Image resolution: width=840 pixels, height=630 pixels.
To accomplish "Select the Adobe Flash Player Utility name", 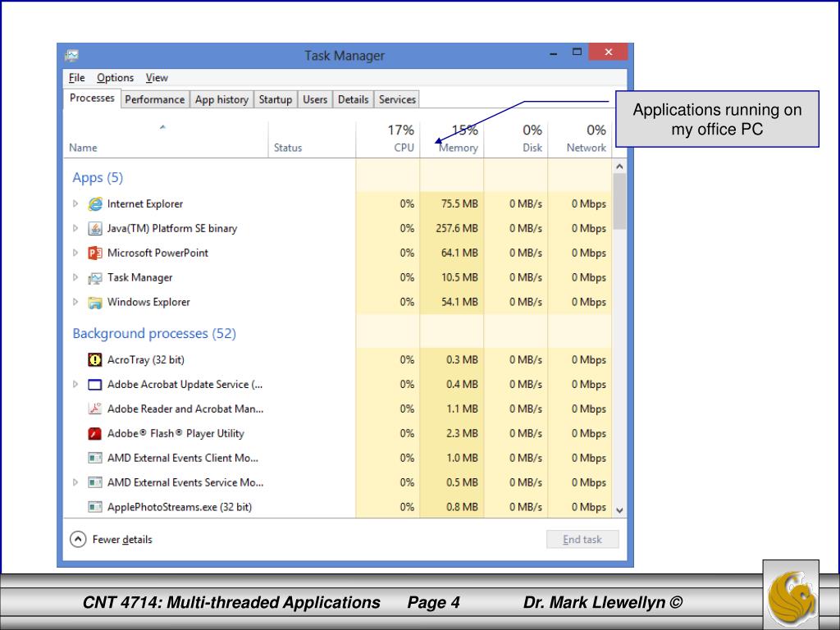I will pos(176,433).
